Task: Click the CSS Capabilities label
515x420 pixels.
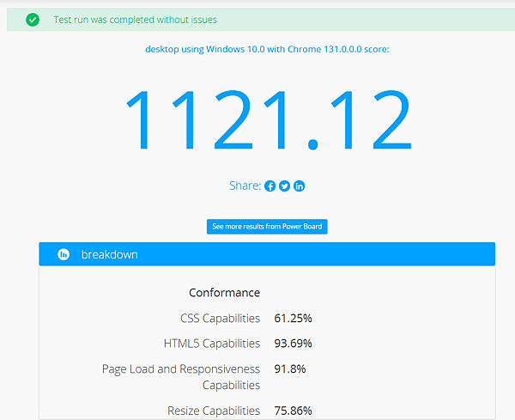Action: tap(220, 319)
